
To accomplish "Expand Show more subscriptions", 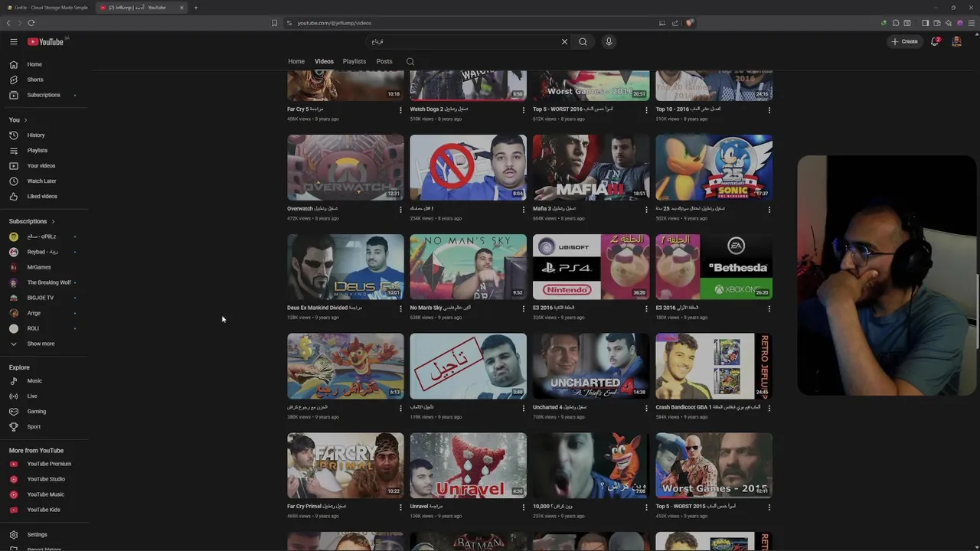I will click(x=41, y=344).
